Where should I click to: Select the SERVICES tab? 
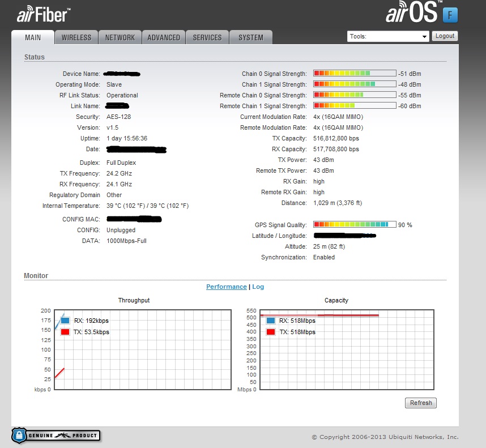pyautogui.click(x=207, y=37)
